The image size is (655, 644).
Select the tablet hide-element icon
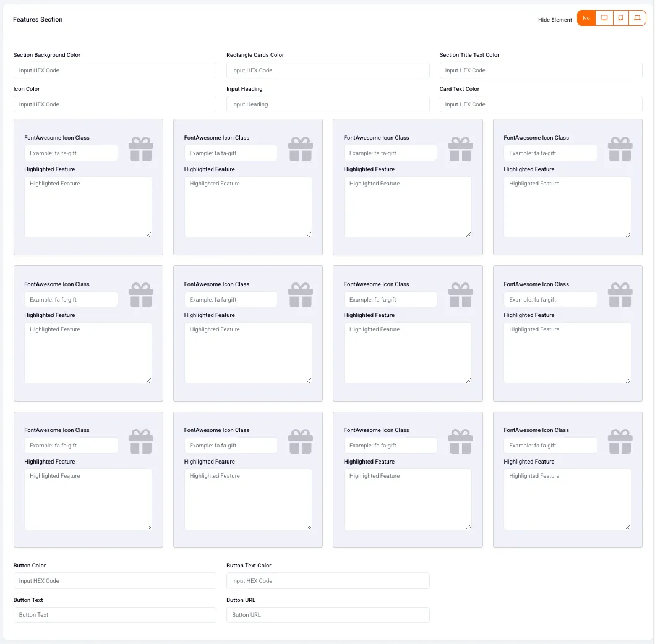621,18
